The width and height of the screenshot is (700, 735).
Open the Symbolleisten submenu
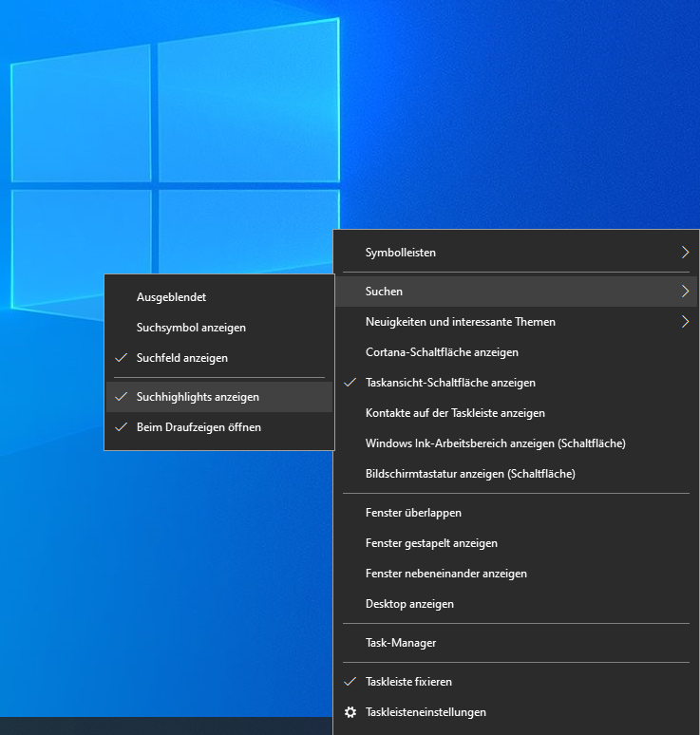[x=516, y=253]
